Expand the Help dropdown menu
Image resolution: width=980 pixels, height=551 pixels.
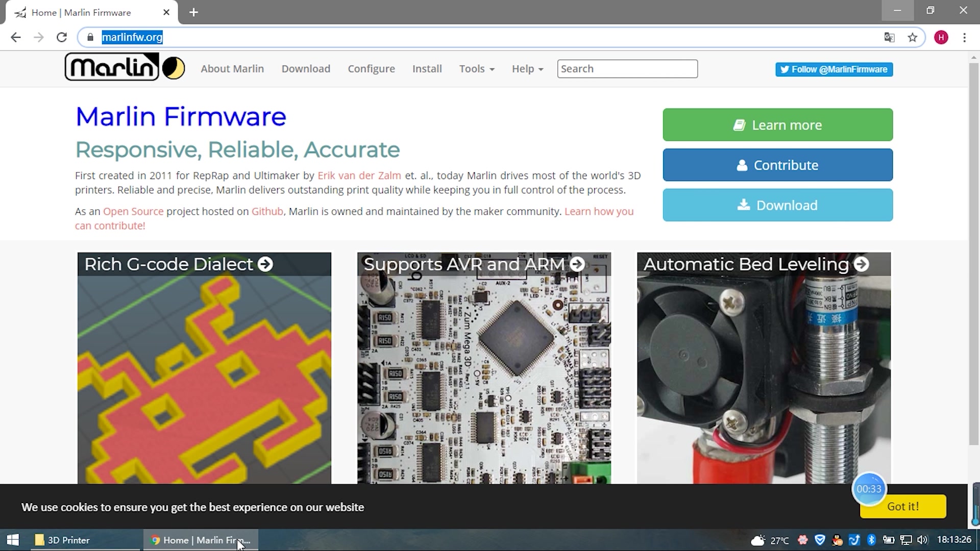tap(527, 69)
